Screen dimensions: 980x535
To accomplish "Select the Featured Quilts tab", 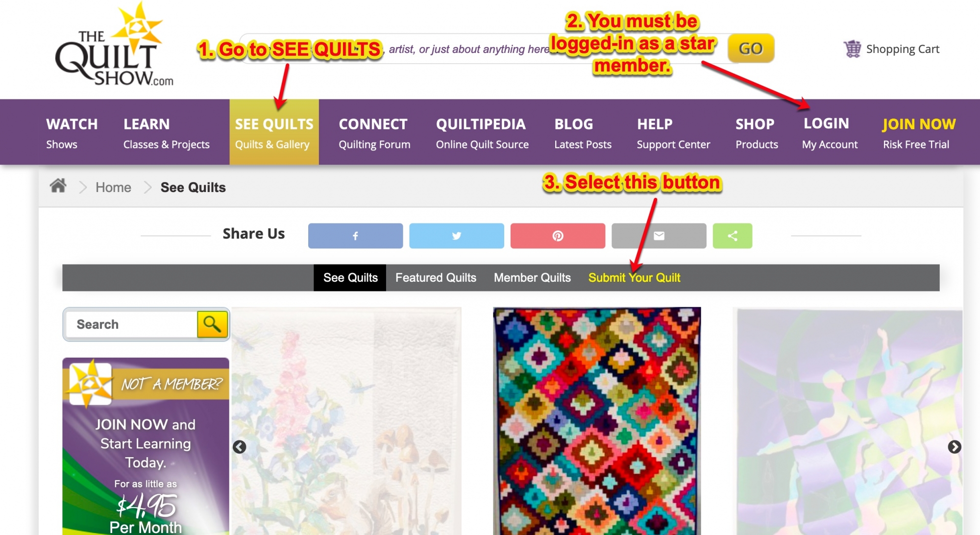I will coord(436,278).
